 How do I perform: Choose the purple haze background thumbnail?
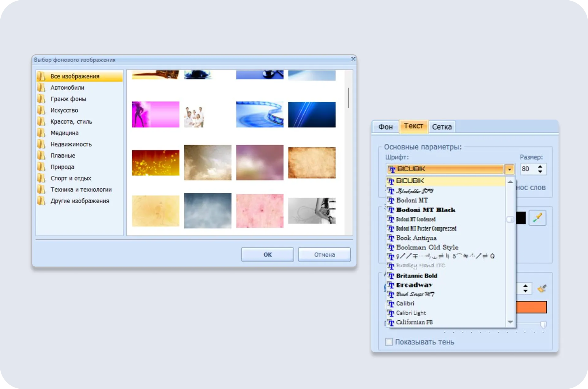(260, 162)
